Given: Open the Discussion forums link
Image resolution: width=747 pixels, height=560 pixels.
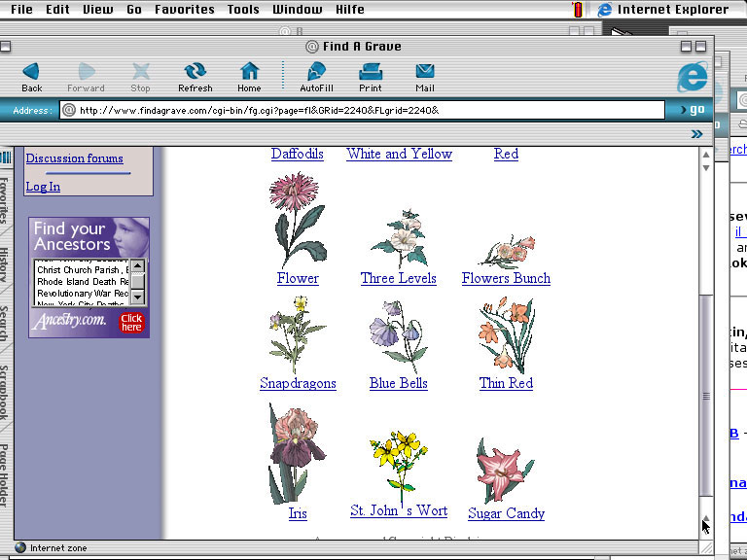Looking at the screenshot, I should point(75,158).
